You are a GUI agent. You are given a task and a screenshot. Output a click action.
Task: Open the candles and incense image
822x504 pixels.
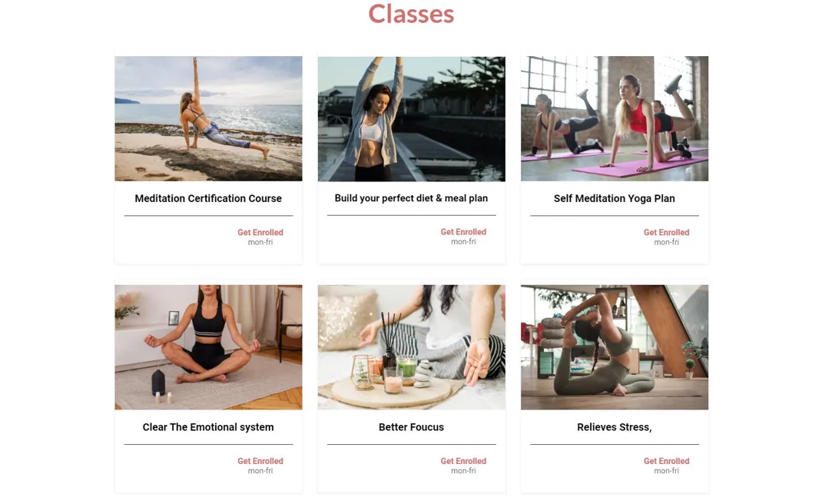(412, 347)
